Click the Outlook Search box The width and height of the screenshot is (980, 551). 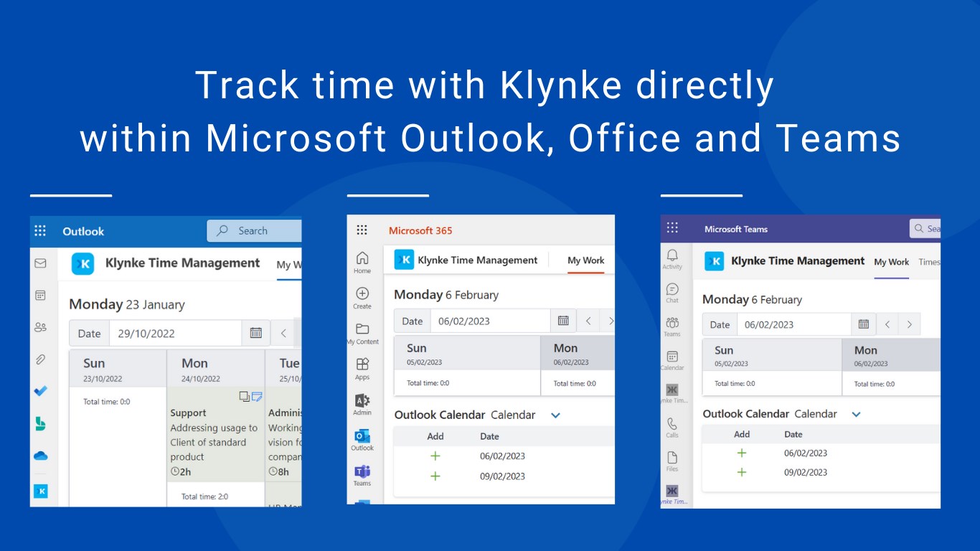255,230
